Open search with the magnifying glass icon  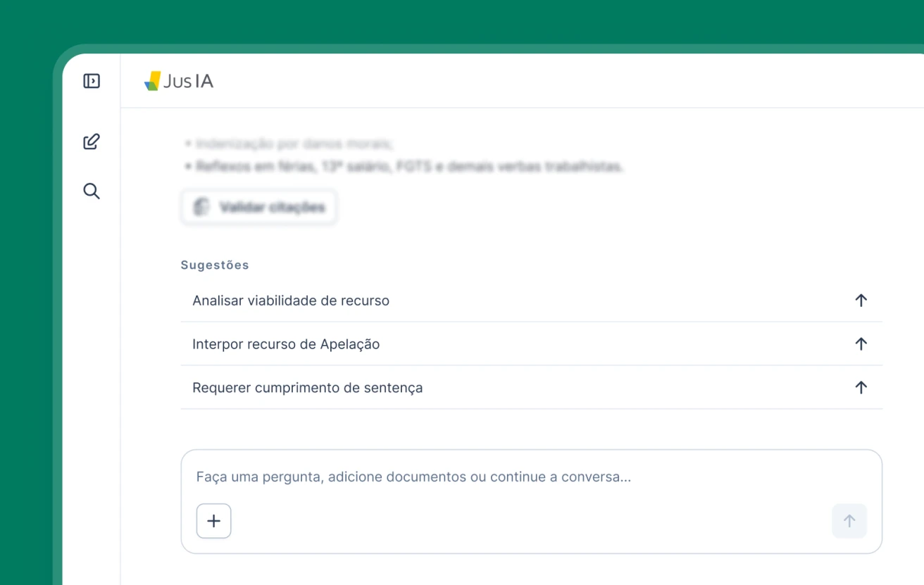click(92, 191)
